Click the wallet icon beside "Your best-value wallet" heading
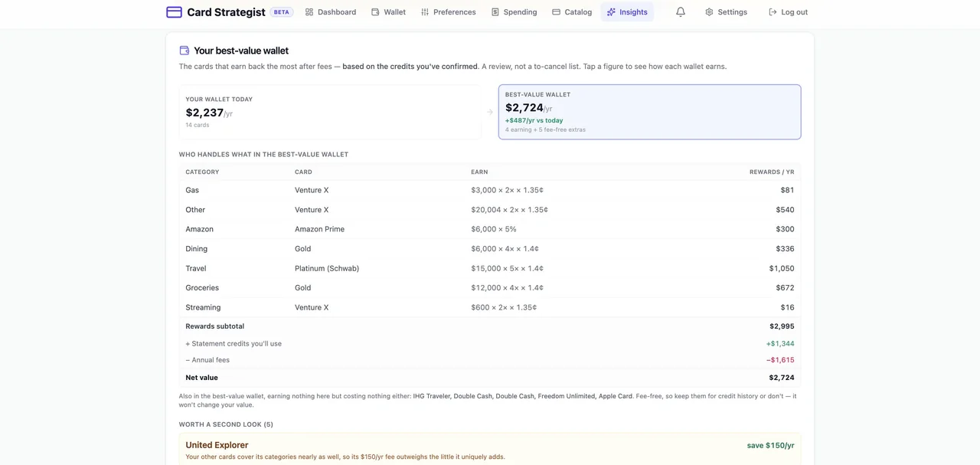The image size is (980, 465). (184, 51)
